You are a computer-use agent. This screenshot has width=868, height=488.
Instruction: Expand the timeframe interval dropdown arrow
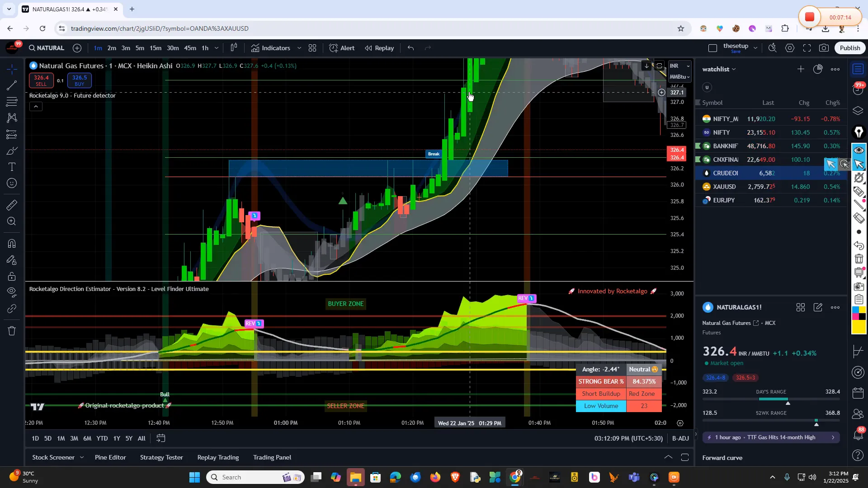(x=217, y=48)
